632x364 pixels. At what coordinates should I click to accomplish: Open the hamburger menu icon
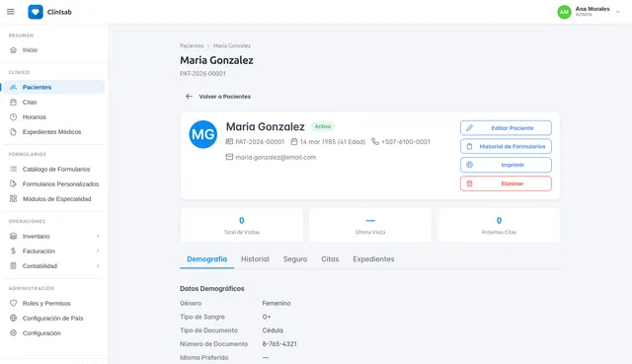[x=11, y=12]
